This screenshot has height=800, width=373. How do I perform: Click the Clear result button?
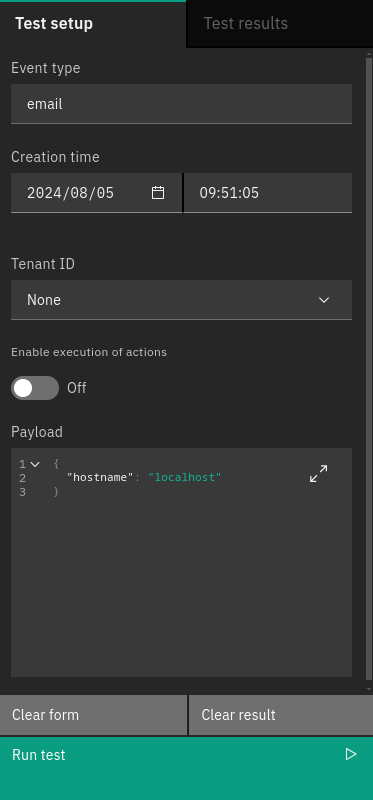tap(281, 715)
